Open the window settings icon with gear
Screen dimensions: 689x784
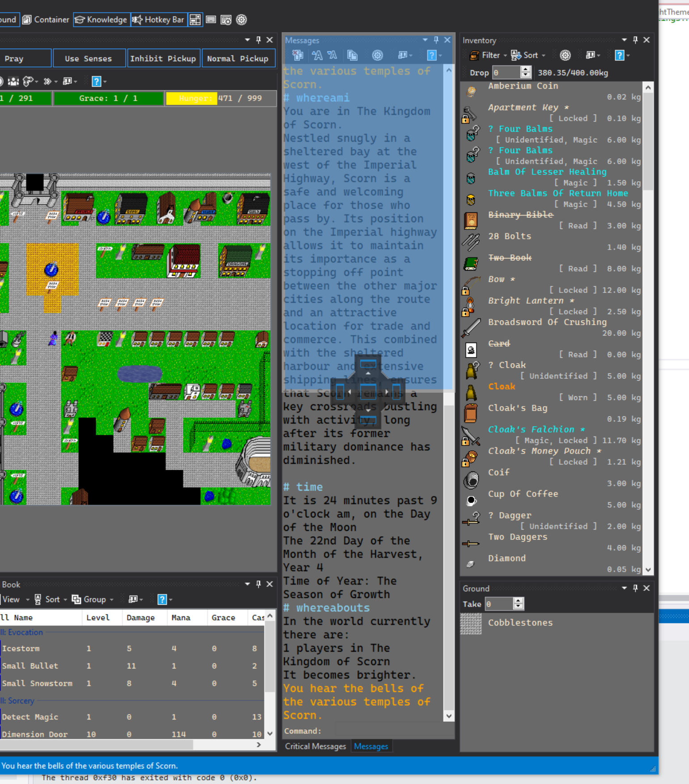(226, 20)
